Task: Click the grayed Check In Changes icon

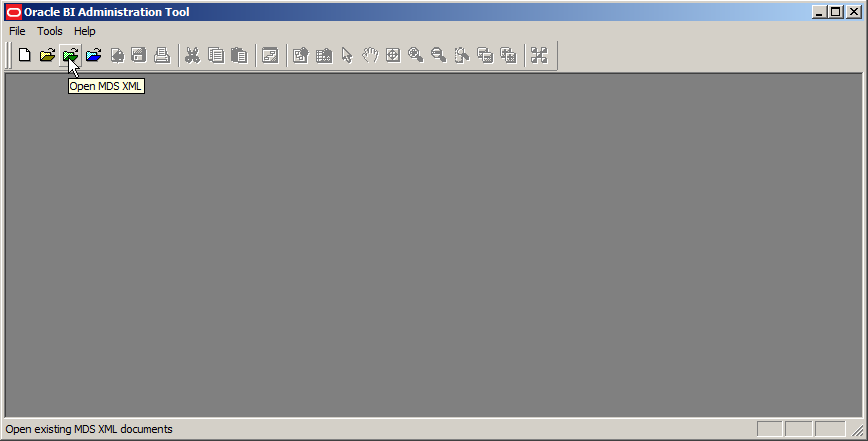Action: point(117,55)
